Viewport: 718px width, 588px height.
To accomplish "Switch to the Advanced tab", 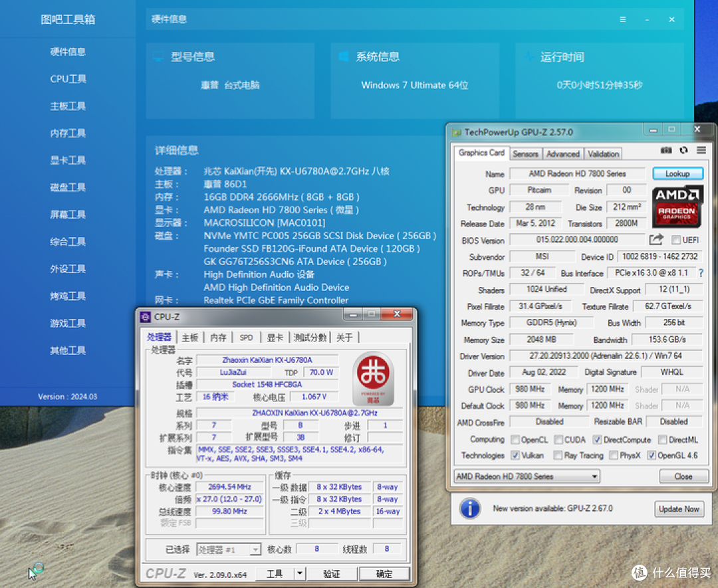I will (x=563, y=153).
